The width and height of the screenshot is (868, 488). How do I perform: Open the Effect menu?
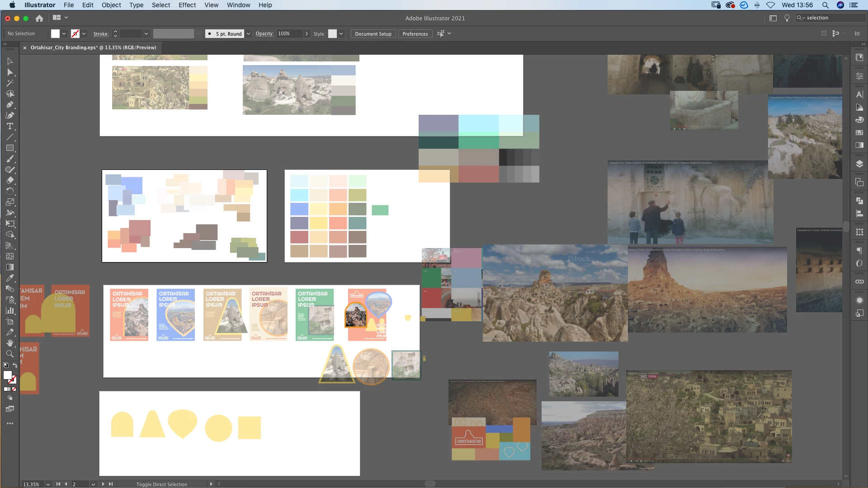(x=187, y=5)
